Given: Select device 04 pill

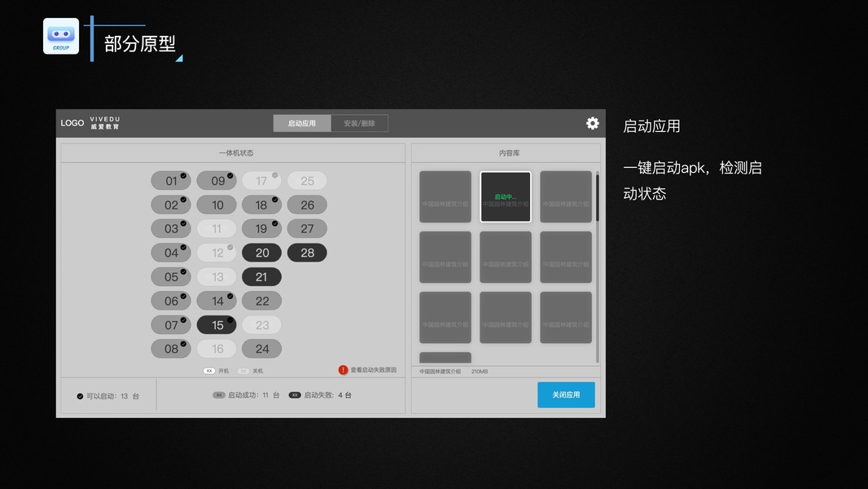Looking at the screenshot, I should pos(171,253).
